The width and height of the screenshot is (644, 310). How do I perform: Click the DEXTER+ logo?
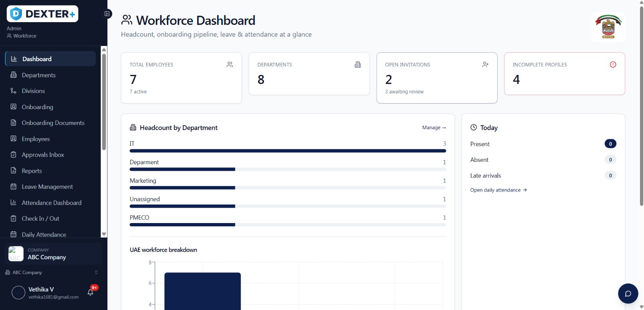[42, 14]
